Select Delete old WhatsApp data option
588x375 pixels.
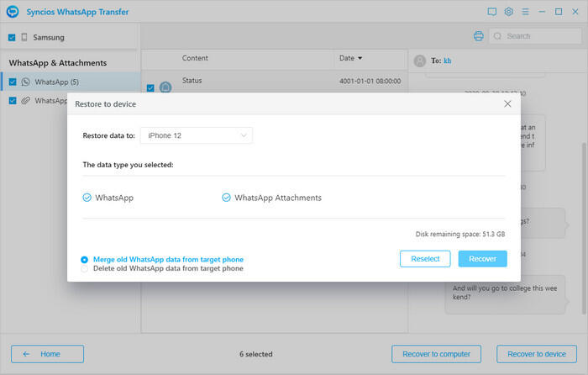pos(85,269)
